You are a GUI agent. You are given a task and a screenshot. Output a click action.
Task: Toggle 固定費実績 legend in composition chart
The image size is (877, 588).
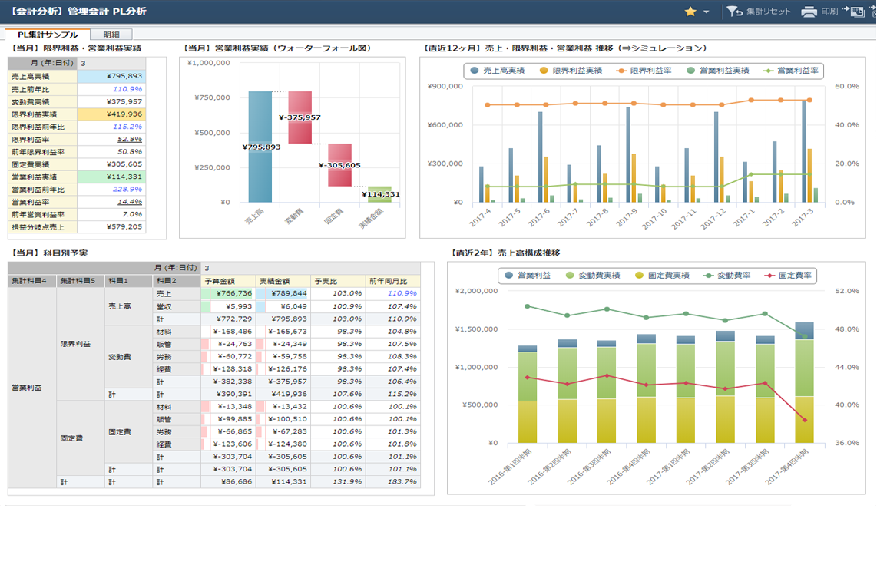[x=662, y=275]
